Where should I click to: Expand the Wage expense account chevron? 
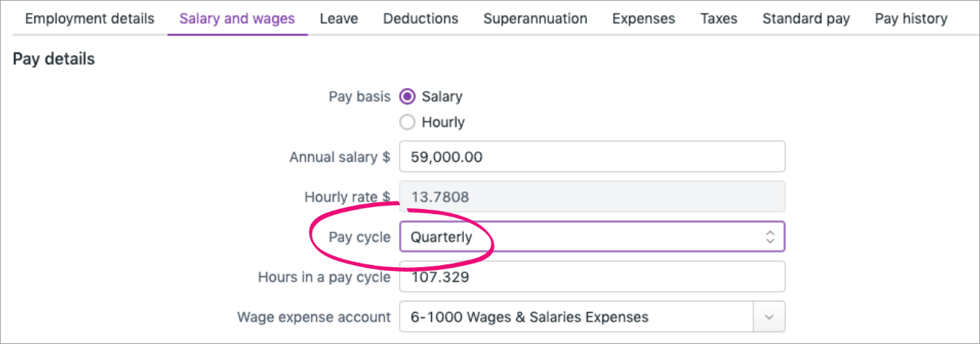coord(770,317)
